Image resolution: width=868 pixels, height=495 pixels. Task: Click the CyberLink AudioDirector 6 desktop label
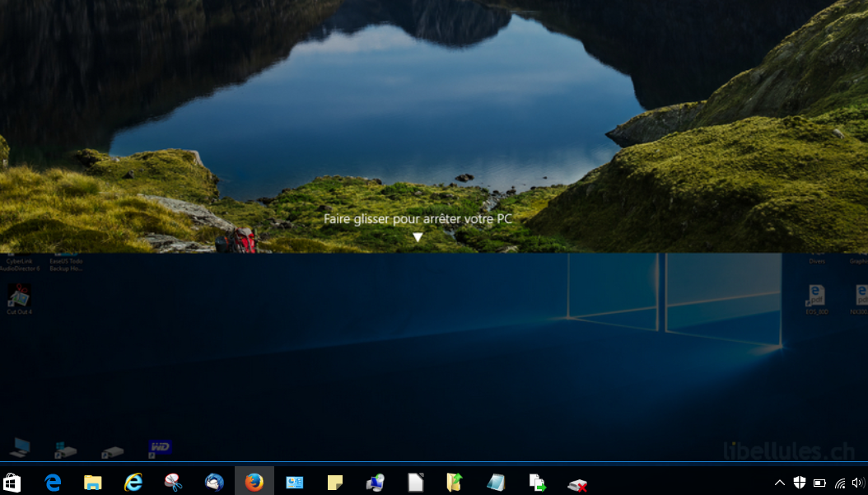pyautogui.click(x=20, y=264)
